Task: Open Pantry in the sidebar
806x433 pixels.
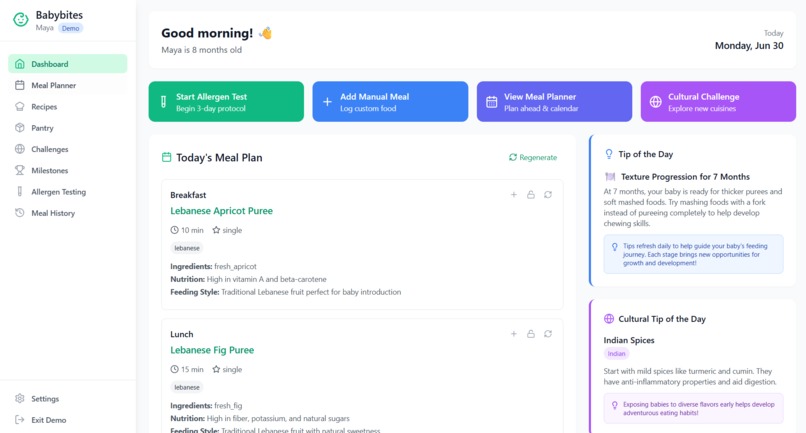Action: pos(67,128)
